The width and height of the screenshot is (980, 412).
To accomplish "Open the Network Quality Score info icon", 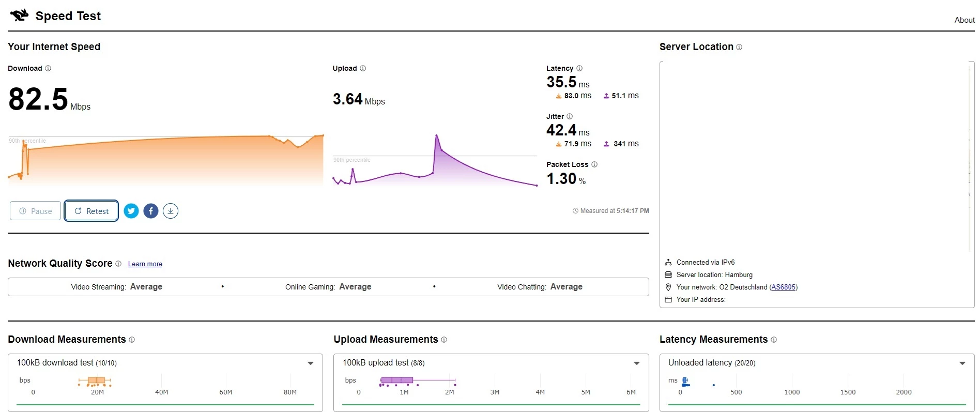I will pyautogui.click(x=118, y=264).
